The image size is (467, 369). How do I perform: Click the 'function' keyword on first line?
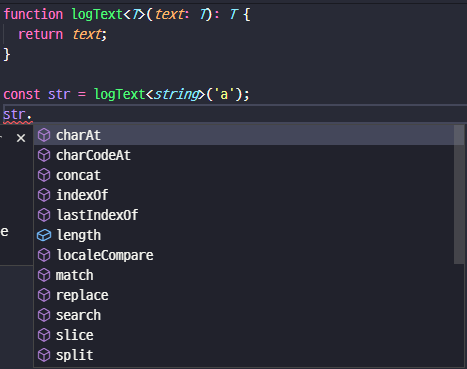point(33,14)
